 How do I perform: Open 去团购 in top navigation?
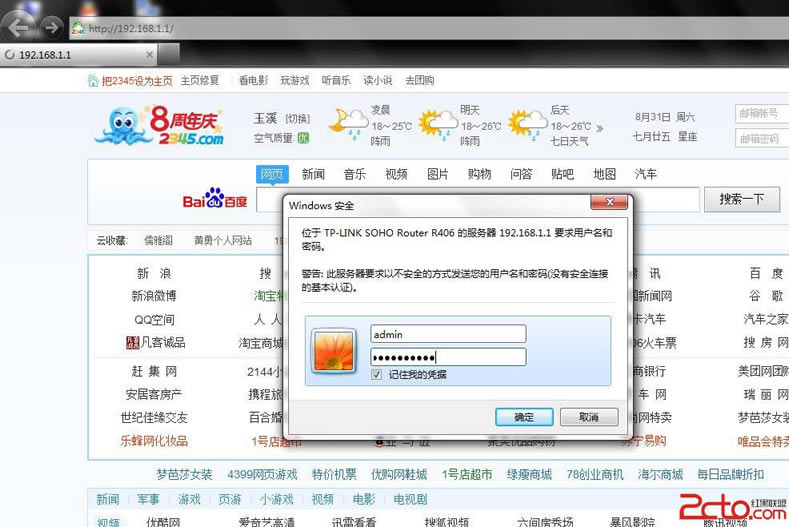pos(420,81)
